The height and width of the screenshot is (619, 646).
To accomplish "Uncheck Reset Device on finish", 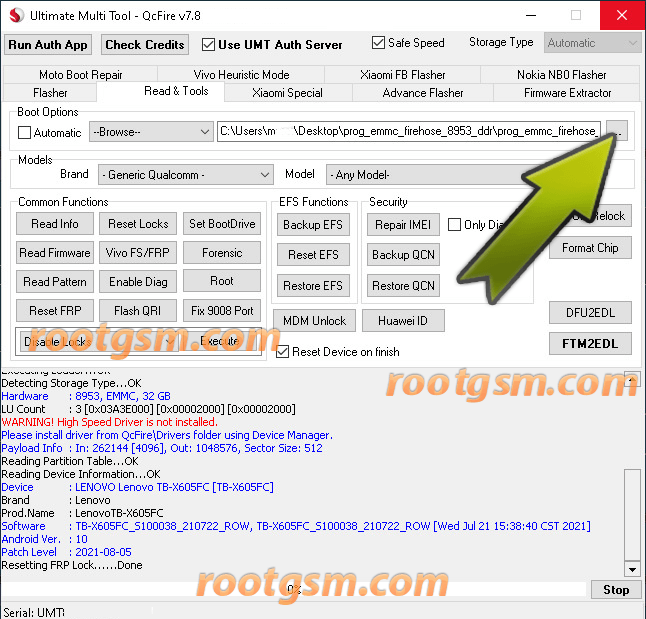I will pos(282,352).
